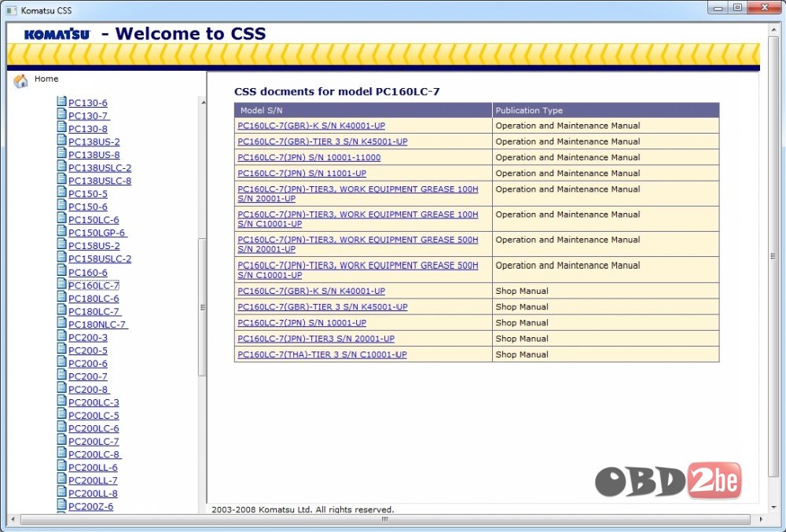Select the PC200LL-6 model
Screen dimensions: 786x532
pyautogui.click(x=93, y=468)
